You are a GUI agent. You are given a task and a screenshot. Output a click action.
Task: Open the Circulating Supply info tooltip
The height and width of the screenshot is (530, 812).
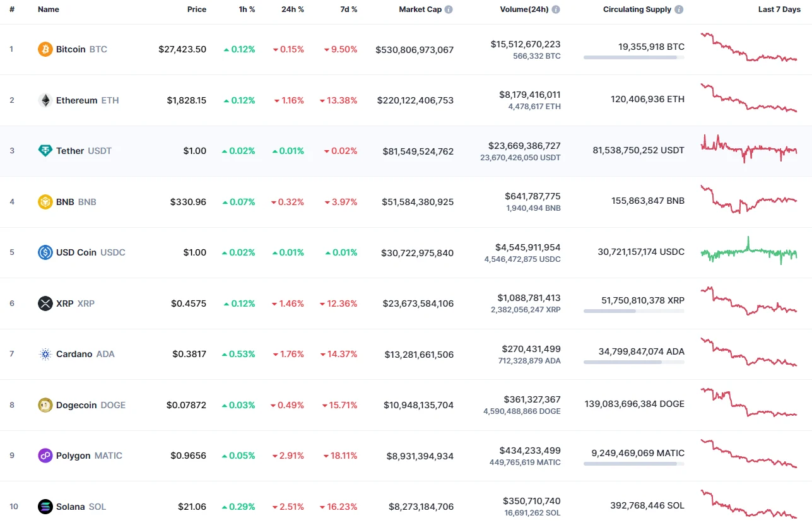pyautogui.click(x=678, y=9)
